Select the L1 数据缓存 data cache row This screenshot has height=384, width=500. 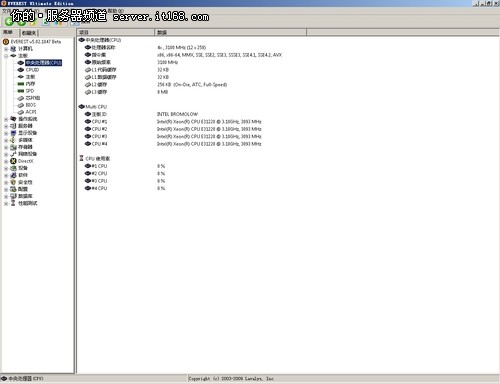(x=127, y=77)
